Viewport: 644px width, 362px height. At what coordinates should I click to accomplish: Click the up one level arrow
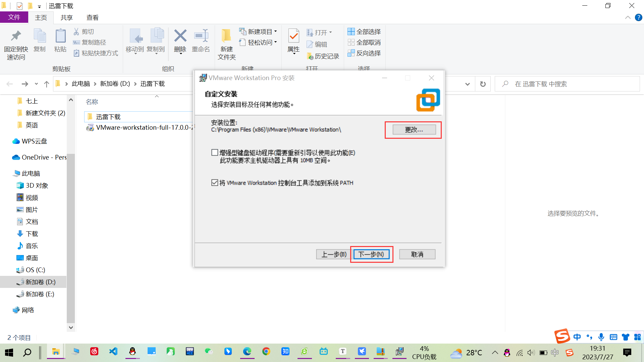tap(47, 84)
